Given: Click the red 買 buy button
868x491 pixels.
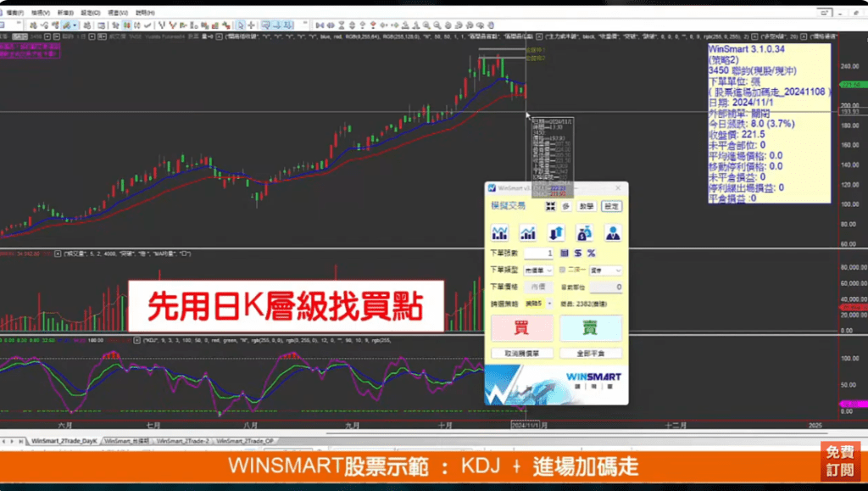Looking at the screenshot, I should tap(521, 327).
